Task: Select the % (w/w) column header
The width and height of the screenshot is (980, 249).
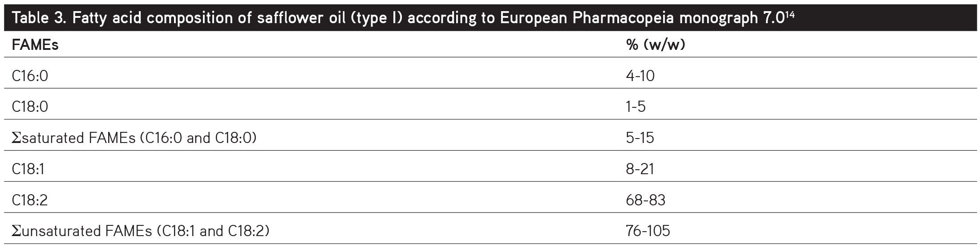Action: tap(655, 45)
